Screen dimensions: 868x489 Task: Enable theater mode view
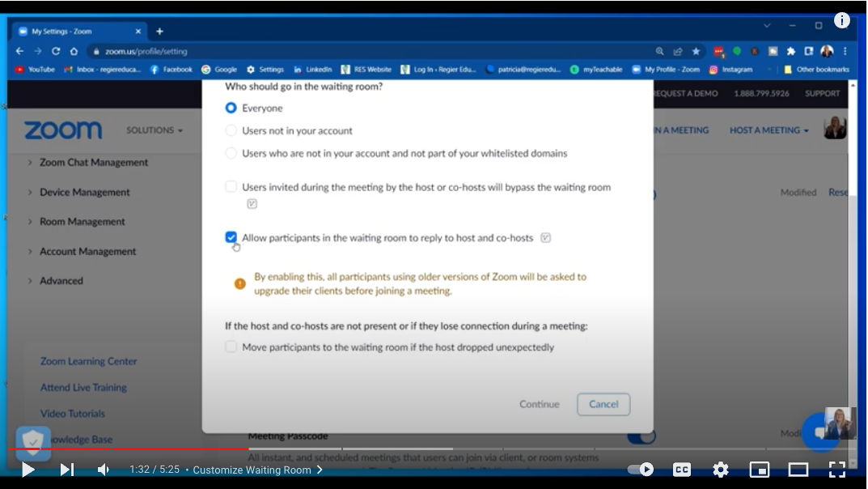[798, 470]
